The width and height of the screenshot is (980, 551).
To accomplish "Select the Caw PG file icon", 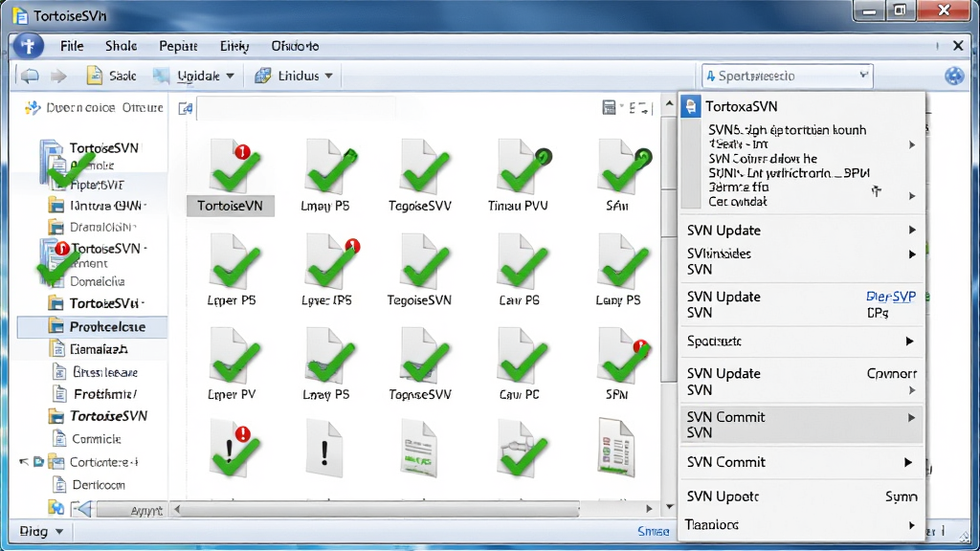I will [x=520, y=271].
